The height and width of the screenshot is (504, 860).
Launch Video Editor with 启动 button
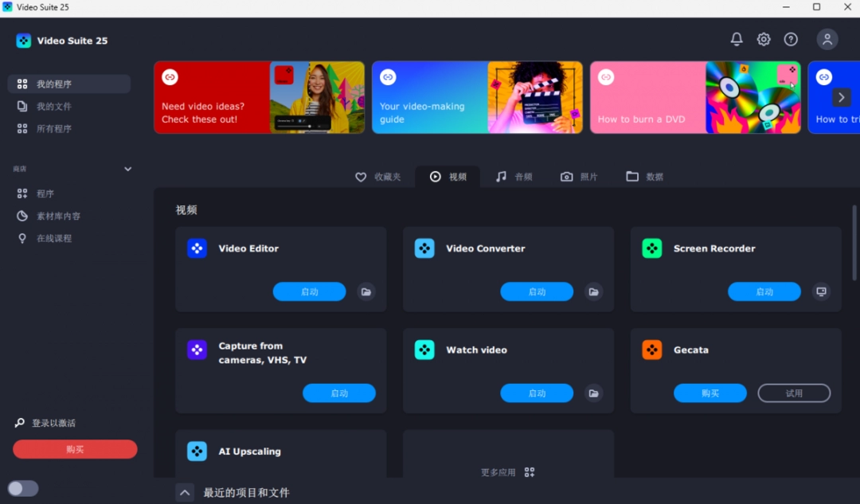tap(309, 291)
